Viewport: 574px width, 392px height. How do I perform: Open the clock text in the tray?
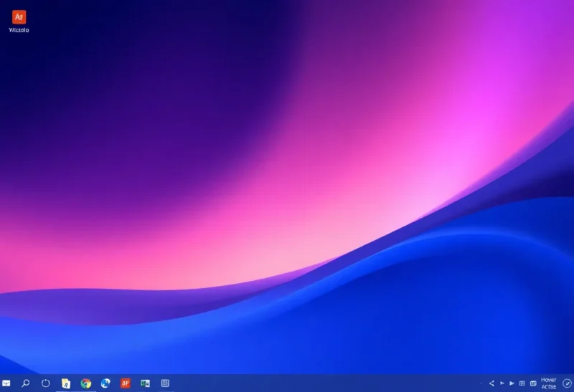tap(548, 383)
